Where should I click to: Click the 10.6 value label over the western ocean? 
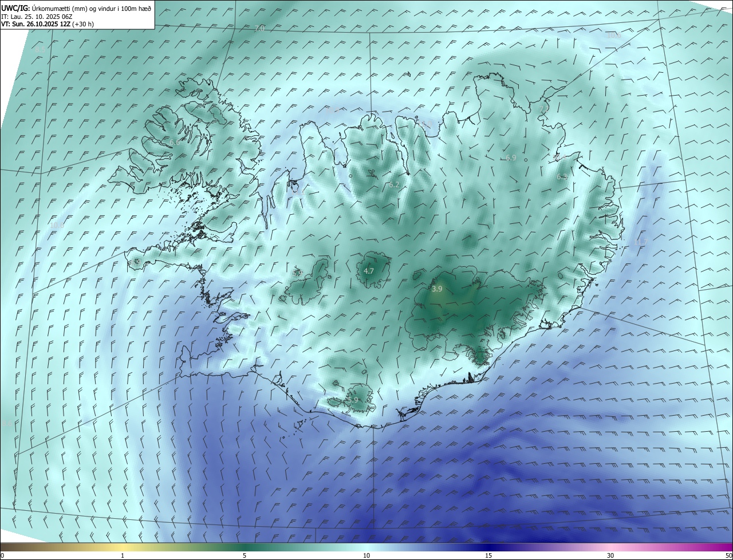[57, 226]
